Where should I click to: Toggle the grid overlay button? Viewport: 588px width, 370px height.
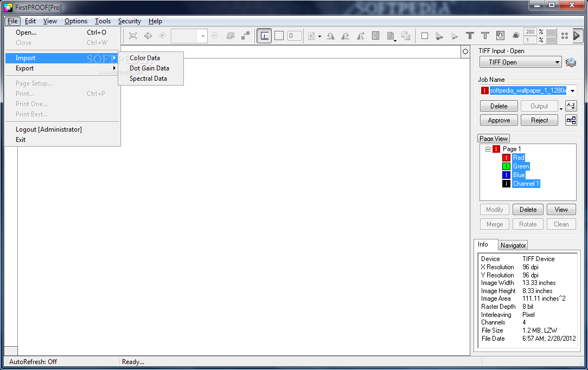coord(279,36)
